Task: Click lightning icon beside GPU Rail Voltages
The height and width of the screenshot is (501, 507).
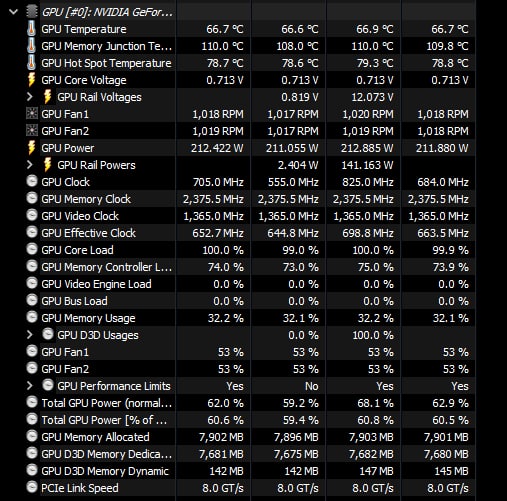Action: [x=48, y=97]
